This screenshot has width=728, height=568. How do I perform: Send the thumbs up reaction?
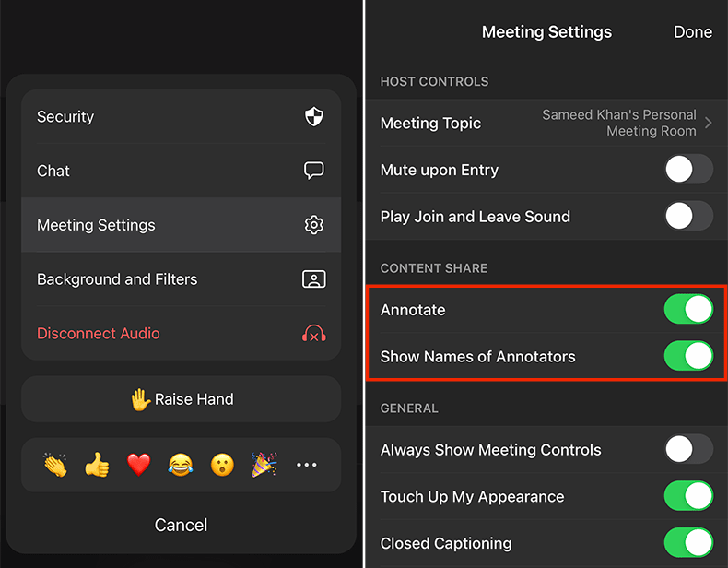tap(97, 465)
